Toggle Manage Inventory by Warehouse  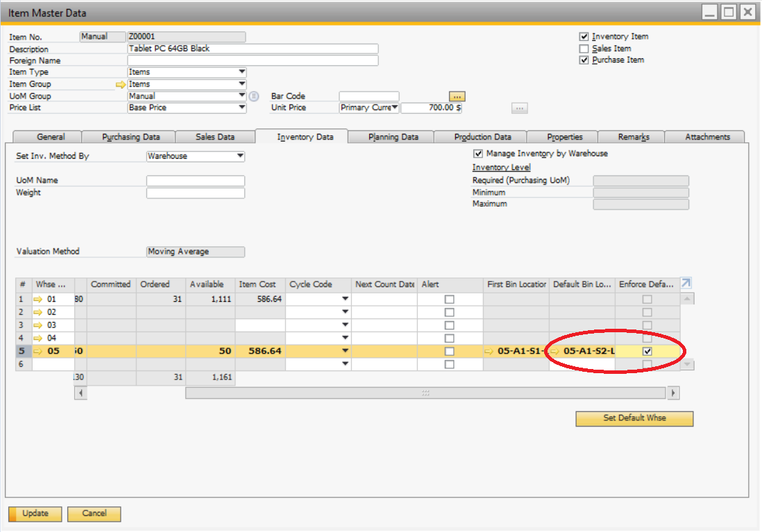click(x=478, y=153)
